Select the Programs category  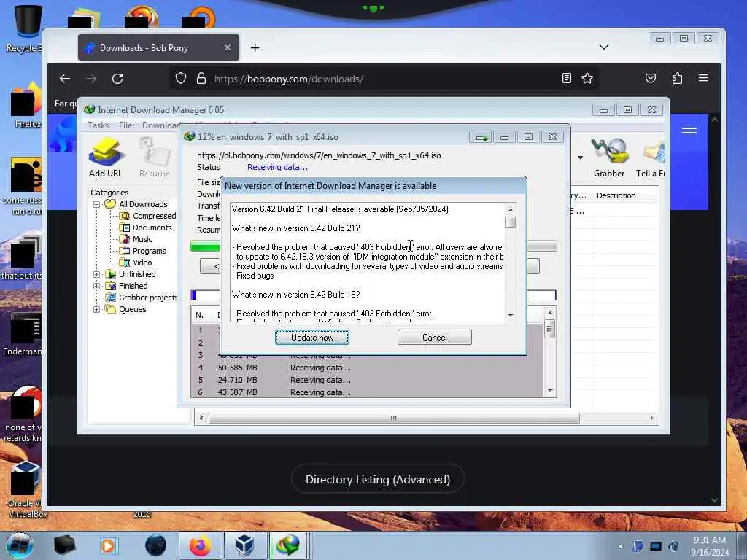coord(149,251)
